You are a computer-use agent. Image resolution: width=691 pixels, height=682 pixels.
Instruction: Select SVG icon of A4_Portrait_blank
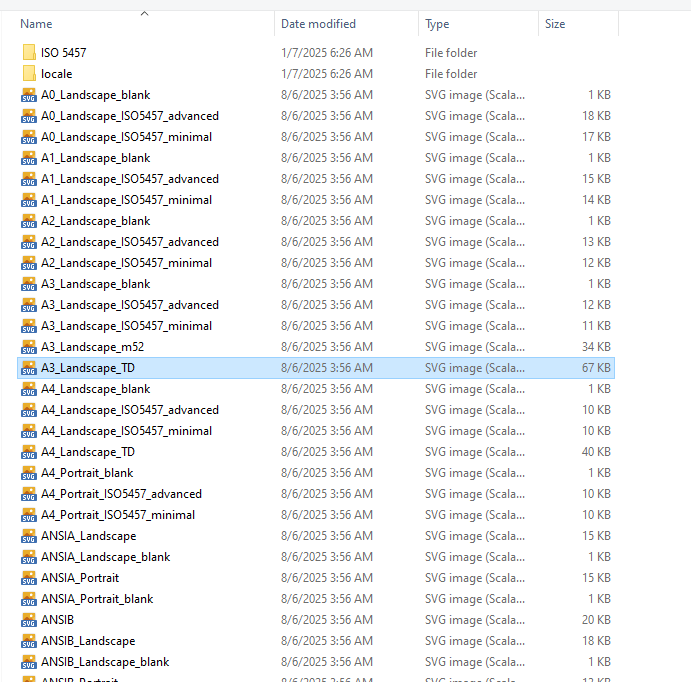tap(29, 473)
